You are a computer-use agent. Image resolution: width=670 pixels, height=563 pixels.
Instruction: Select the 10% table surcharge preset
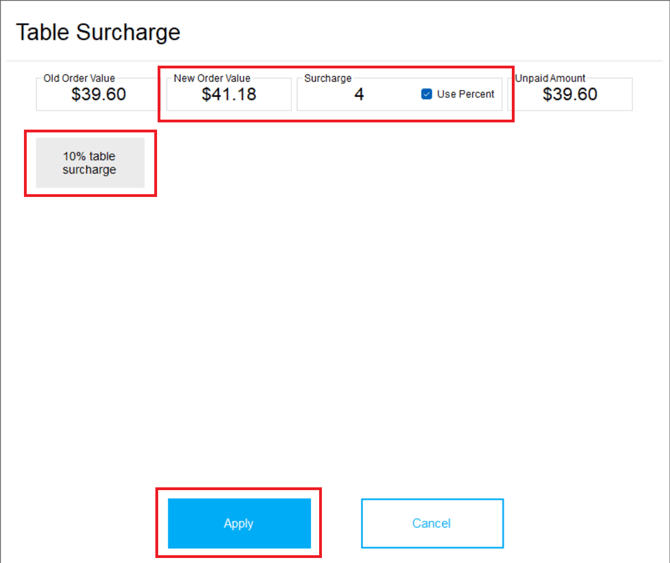pos(90,163)
